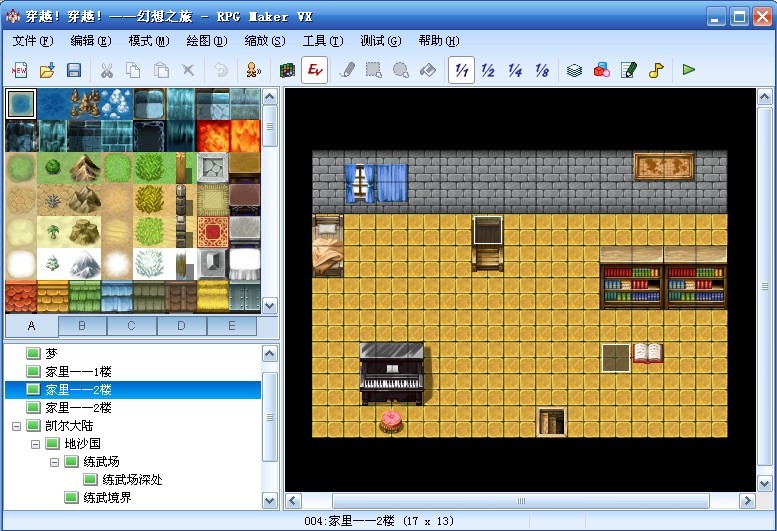Click the staircase tile at map bottom
The height and width of the screenshot is (531, 777).
coord(552,422)
